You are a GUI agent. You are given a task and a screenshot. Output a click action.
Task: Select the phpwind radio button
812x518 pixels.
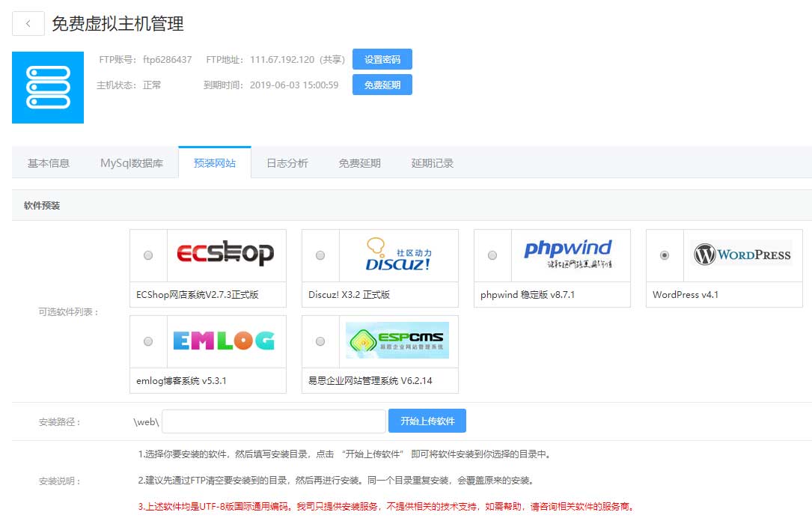[492, 255]
